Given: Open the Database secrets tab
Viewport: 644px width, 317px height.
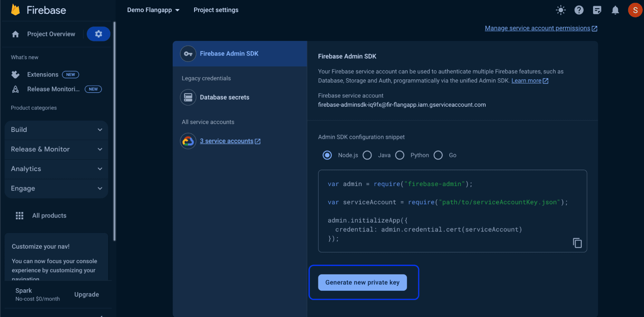Looking at the screenshot, I should [x=224, y=97].
